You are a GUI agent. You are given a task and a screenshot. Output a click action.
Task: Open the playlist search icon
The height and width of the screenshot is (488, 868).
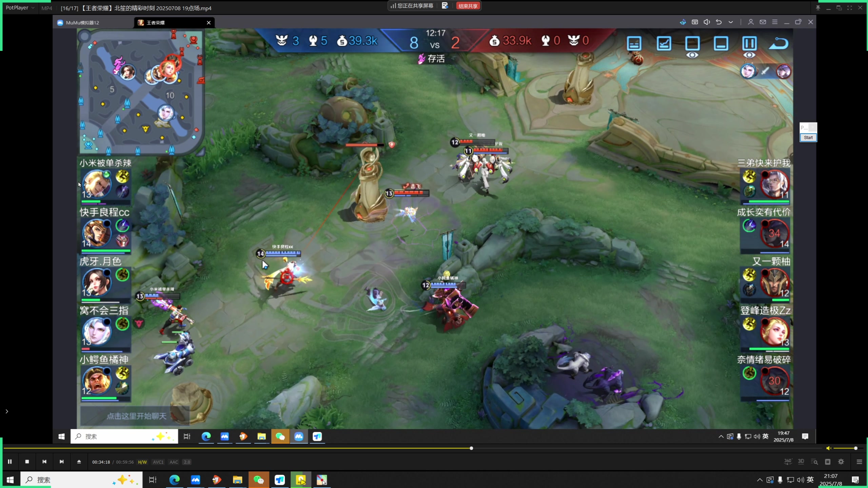pos(814,462)
